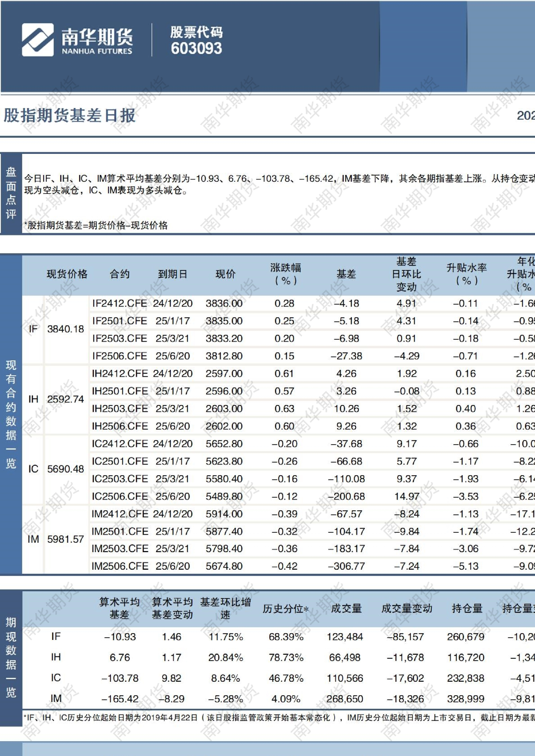The width and height of the screenshot is (535, 756).
Task: Select the IF2412.CFE contract cell
Action: click(119, 303)
